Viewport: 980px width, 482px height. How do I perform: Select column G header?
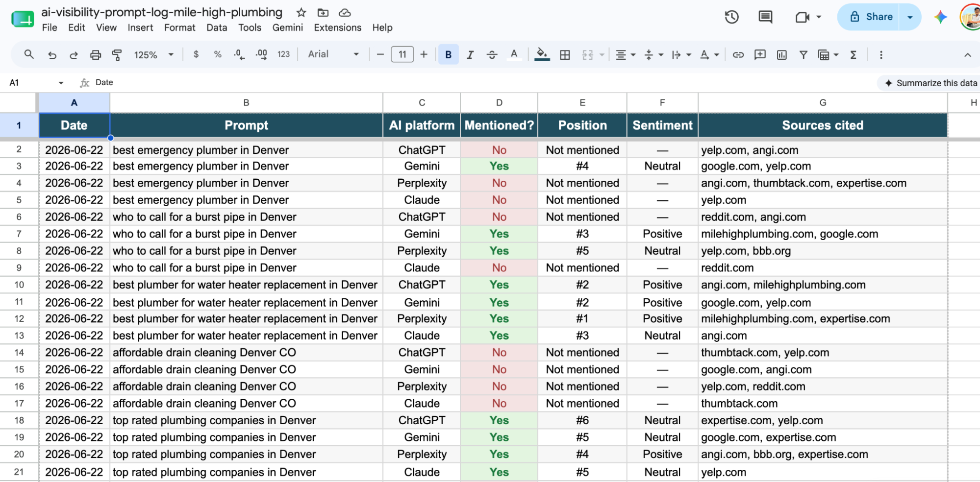coord(823,102)
